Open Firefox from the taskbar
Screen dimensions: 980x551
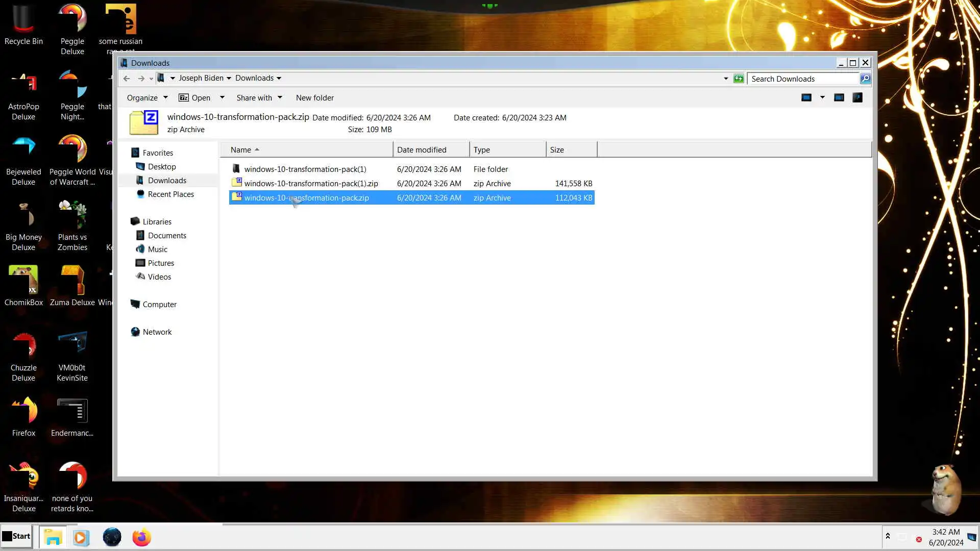coord(141,537)
